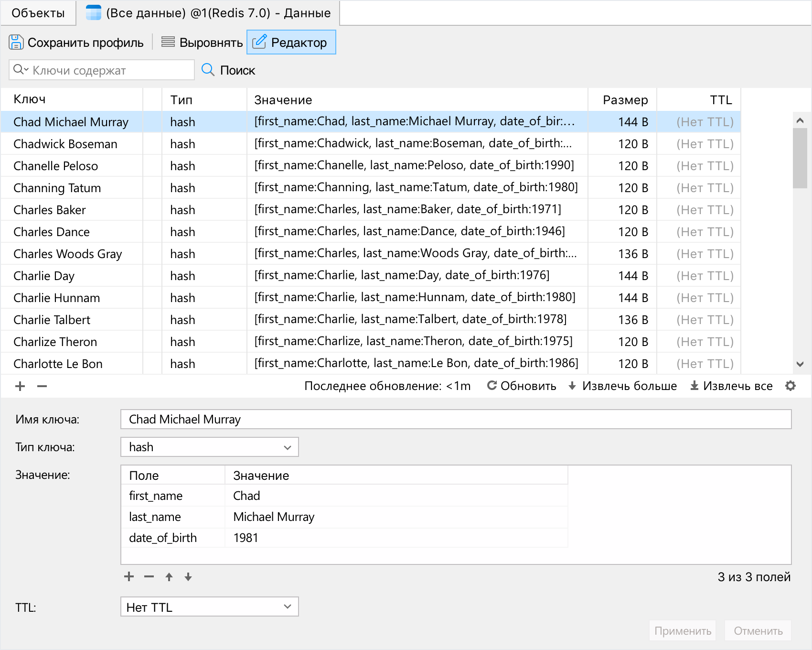Move hash field up arrow icon
Image resolution: width=812 pixels, height=650 pixels.
169,576
